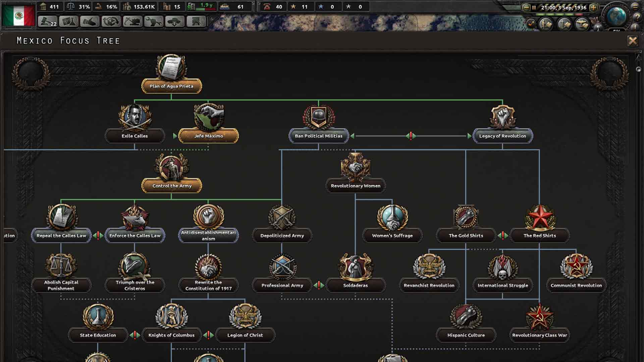This screenshot has width=644, height=362.
Task: Click the Women's Suffrage focus icon
Action: point(392,217)
